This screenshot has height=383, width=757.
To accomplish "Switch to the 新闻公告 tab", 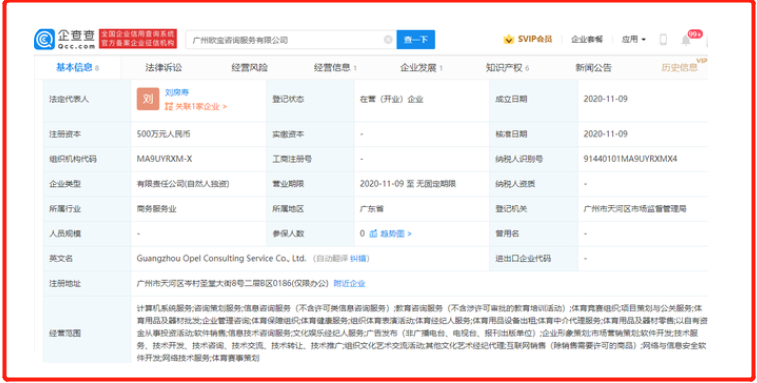I will (x=593, y=68).
